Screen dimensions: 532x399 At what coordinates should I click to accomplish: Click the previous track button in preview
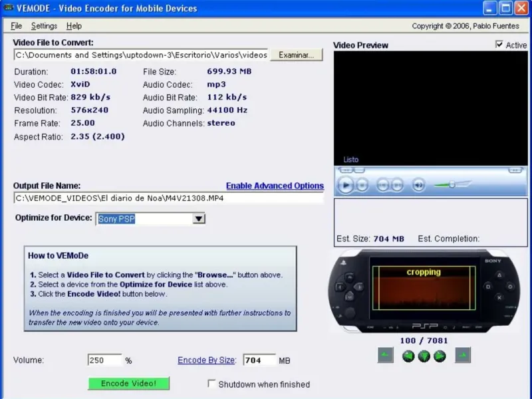point(382,185)
